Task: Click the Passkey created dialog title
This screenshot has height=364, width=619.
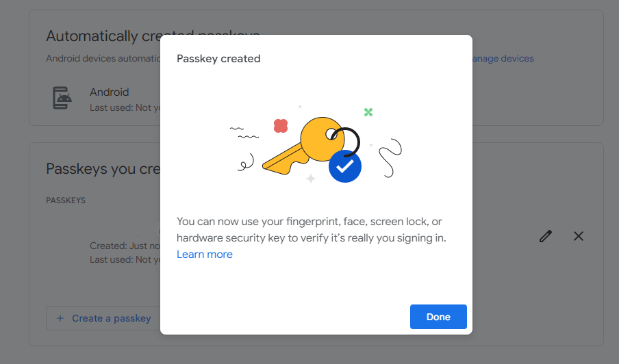Action: pos(218,59)
